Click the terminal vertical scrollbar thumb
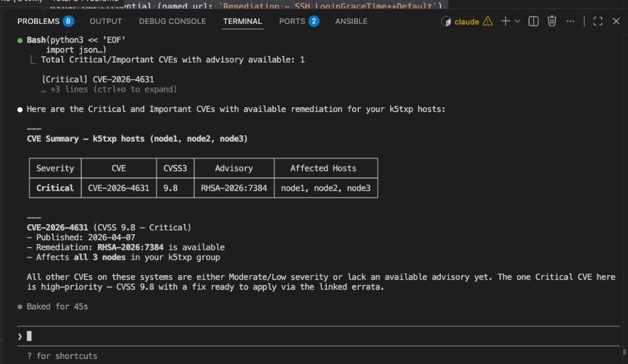The image size is (628, 364). click(x=624, y=352)
